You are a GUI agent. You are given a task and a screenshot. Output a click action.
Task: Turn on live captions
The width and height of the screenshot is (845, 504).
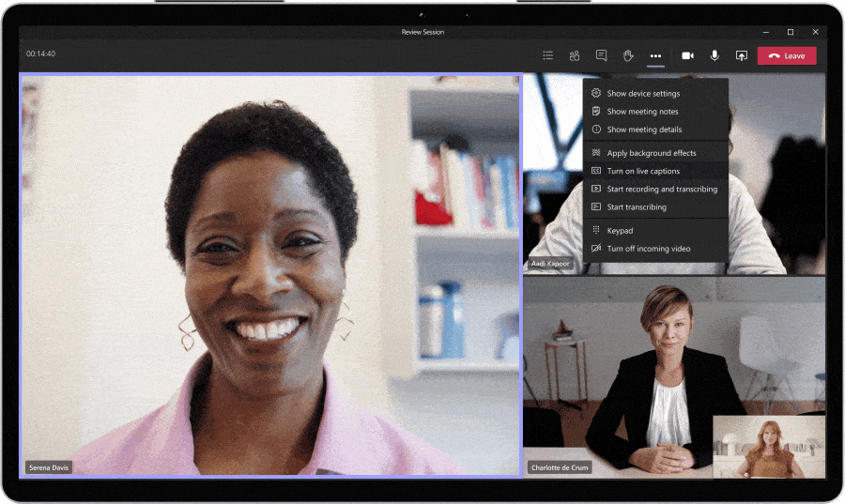(643, 171)
